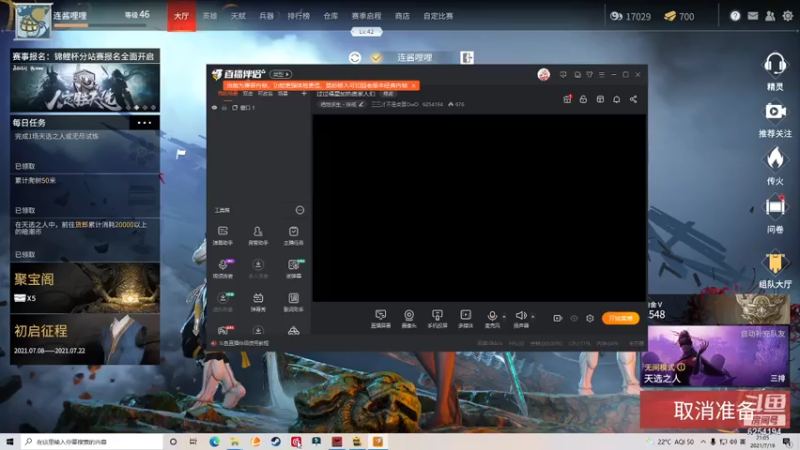Open the streamer avatar profile
Image resolution: width=800 pixels, height=450 pixels.
[x=543, y=74]
